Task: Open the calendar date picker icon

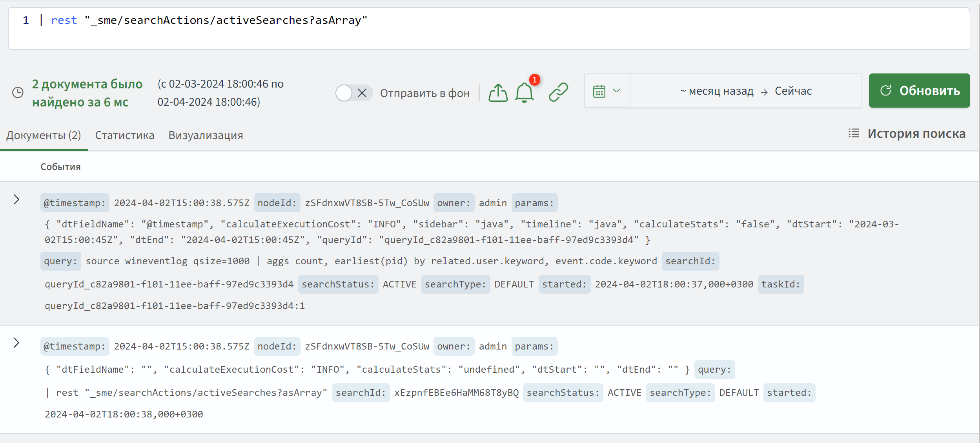Action: (599, 91)
